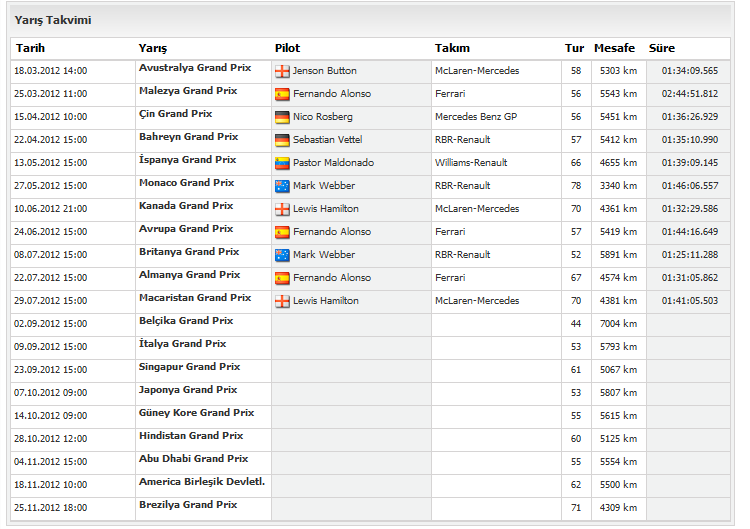The height and width of the screenshot is (529, 750).
Task: Click duration 02:44:51.812
Action: point(690,94)
